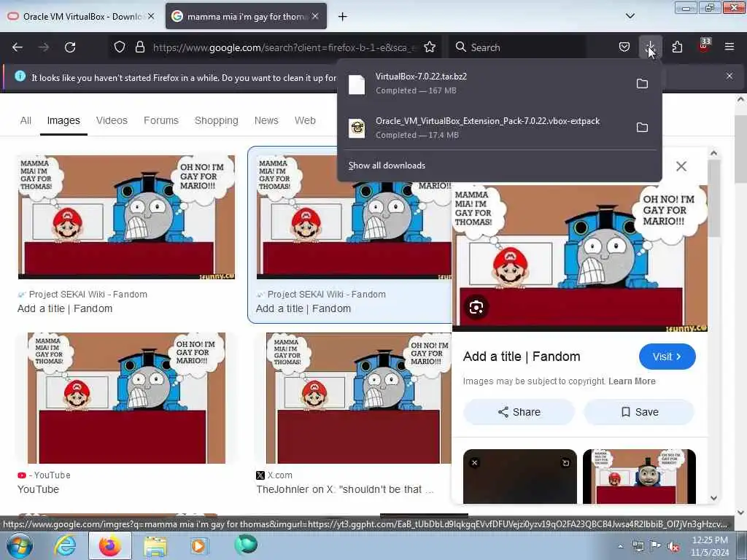This screenshot has width=747, height=560.
Task: Open Windows Explorer folder from taskbar
Action: click(155, 546)
